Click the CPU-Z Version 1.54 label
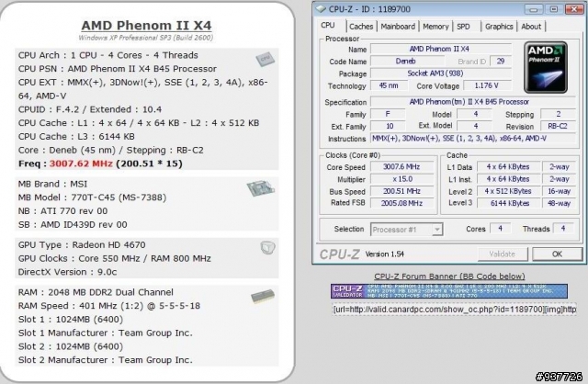Screen dimensions: 588x384 [384, 254]
